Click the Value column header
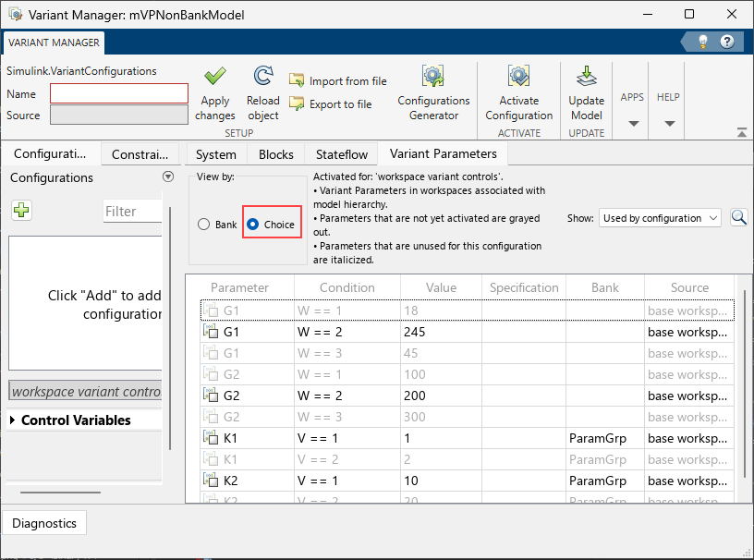This screenshot has height=560, width=754. [441, 287]
